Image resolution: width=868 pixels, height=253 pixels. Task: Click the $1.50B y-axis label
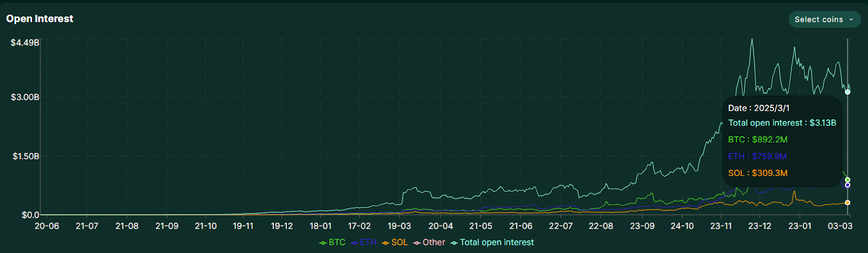click(x=26, y=157)
